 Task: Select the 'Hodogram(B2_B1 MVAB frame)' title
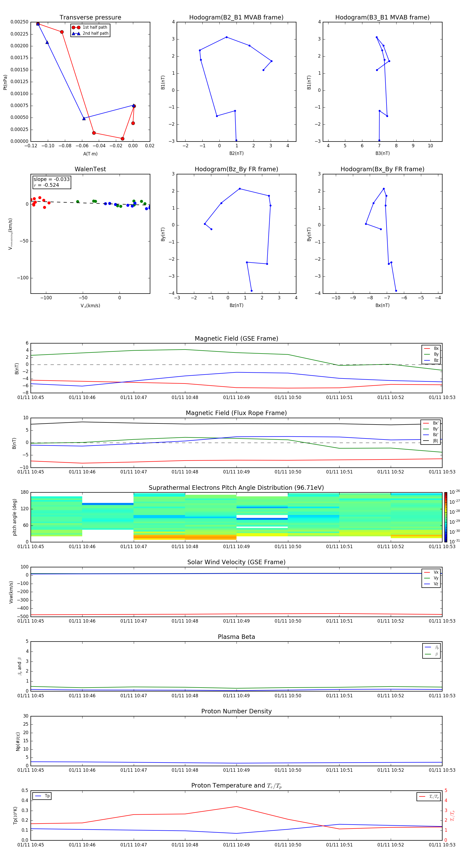point(236,18)
